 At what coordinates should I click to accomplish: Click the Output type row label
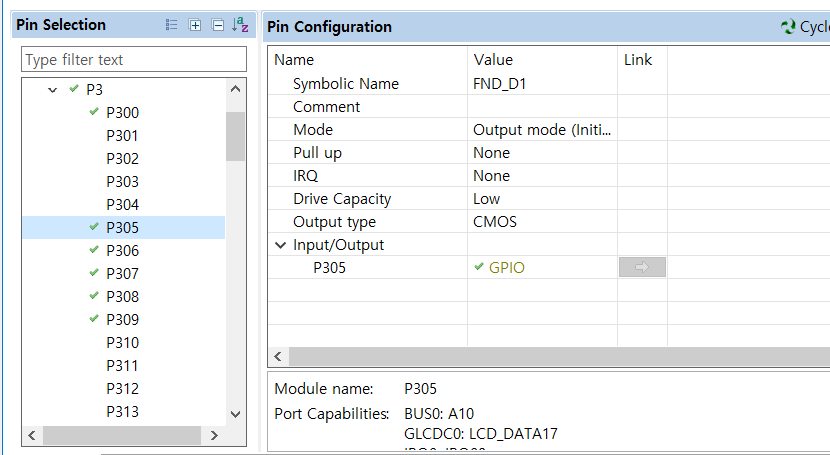tap(335, 222)
